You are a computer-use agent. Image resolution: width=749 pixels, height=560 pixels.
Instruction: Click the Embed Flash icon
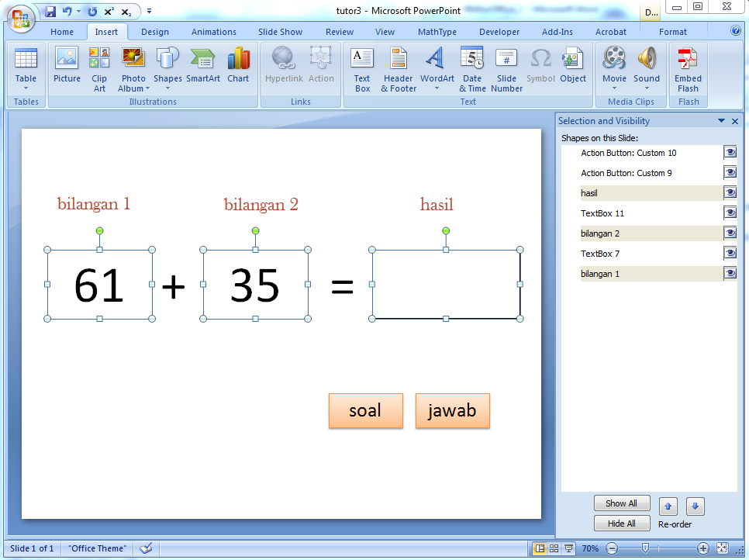click(x=688, y=68)
